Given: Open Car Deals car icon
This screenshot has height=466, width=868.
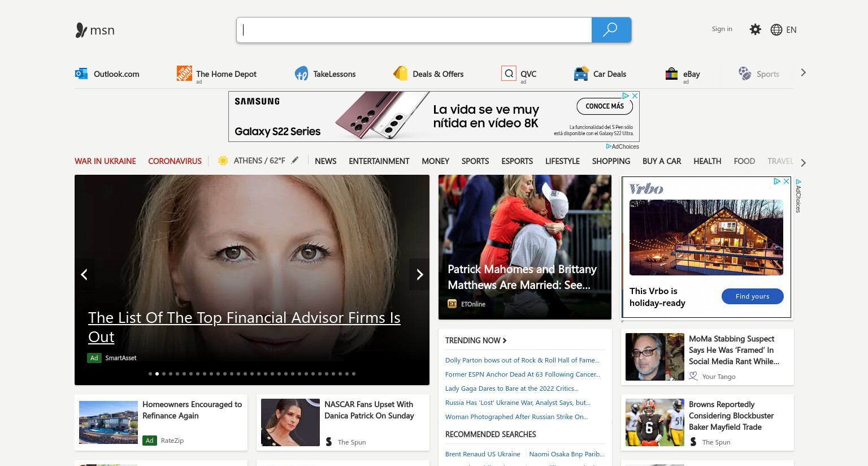Looking at the screenshot, I should (x=581, y=74).
